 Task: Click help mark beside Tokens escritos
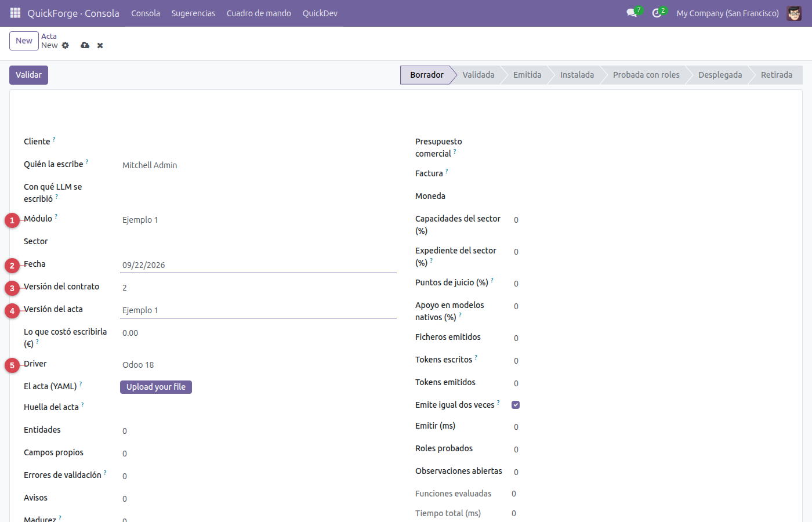point(476,357)
